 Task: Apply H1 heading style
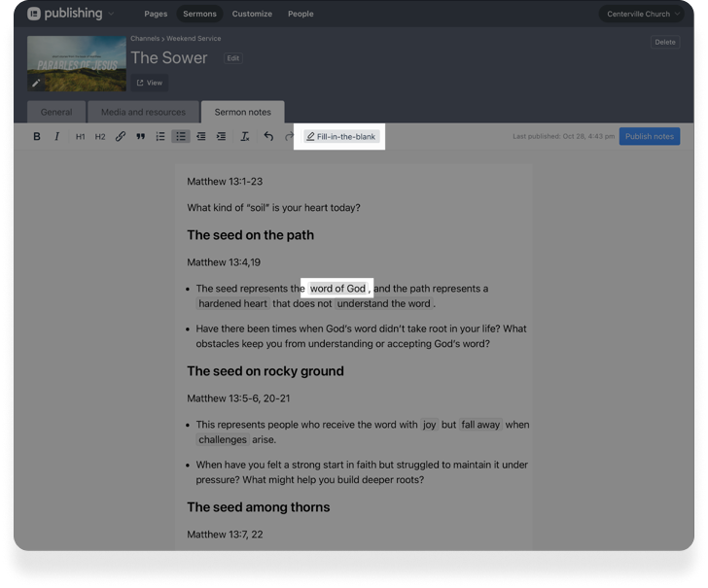81,136
